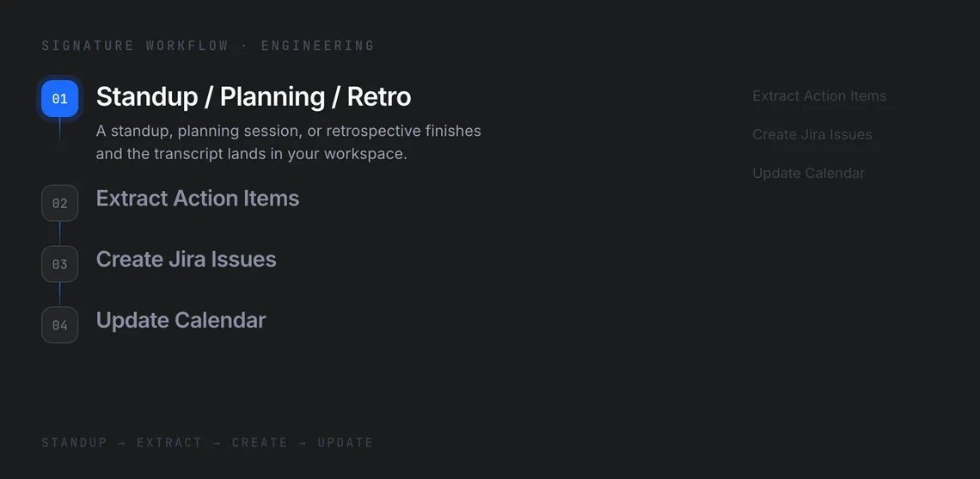Click the connector line between badges 02 and 03
This screenshot has height=479, width=980.
pos(59,233)
